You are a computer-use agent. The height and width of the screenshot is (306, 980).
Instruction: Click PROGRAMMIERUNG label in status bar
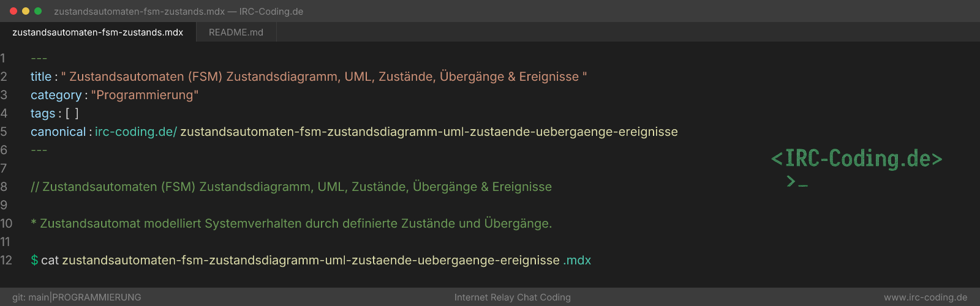(x=97, y=297)
